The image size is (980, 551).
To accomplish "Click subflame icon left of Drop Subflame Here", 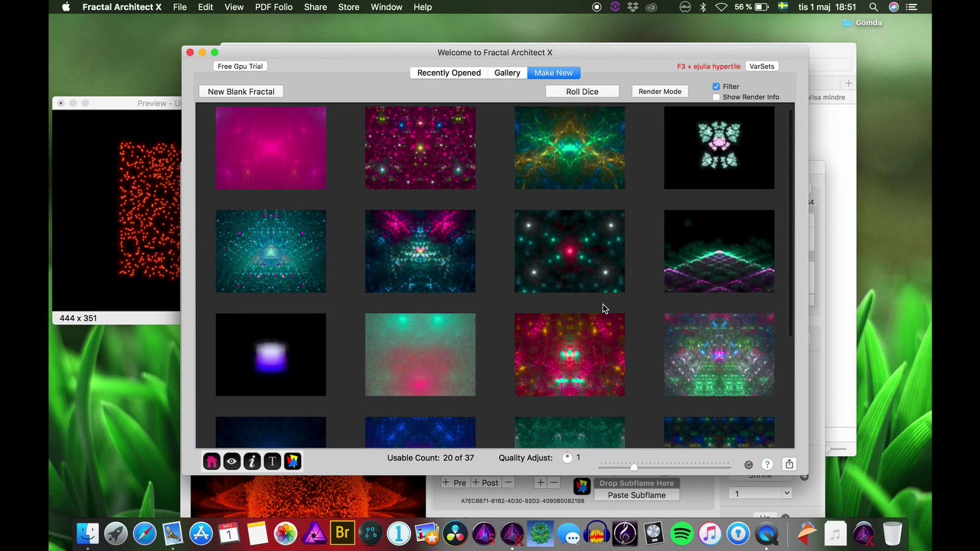I will click(x=582, y=487).
